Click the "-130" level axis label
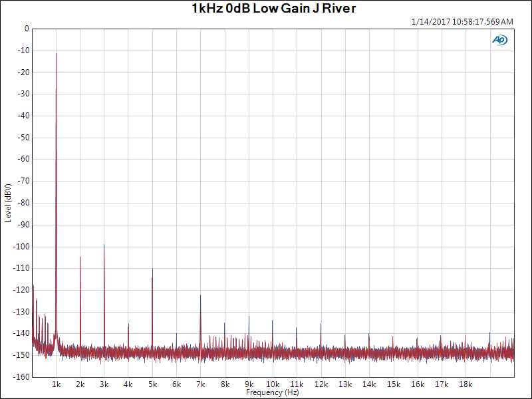Image resolution: width=532 pixels, height=399 pixels. [x=21, y=311]
